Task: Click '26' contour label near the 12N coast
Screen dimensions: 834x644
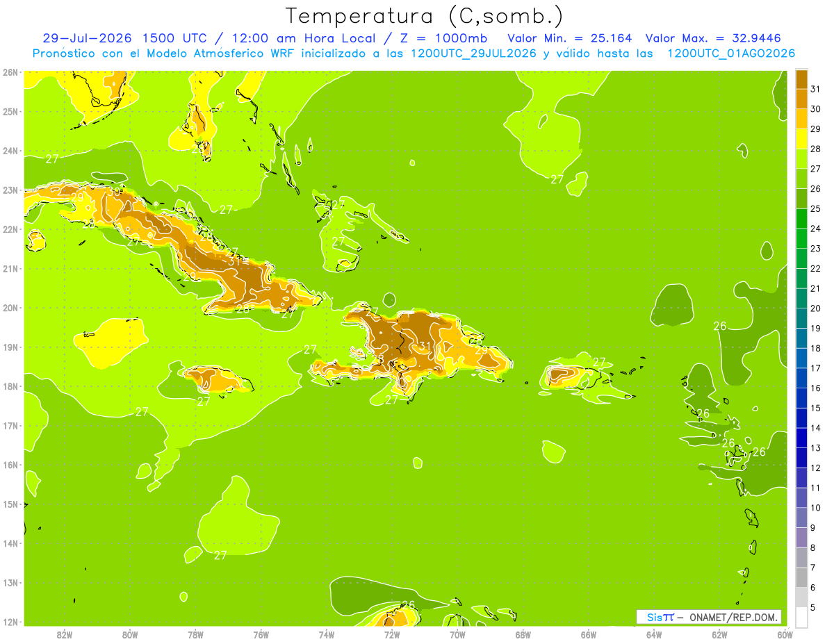Action: point(408,605)
